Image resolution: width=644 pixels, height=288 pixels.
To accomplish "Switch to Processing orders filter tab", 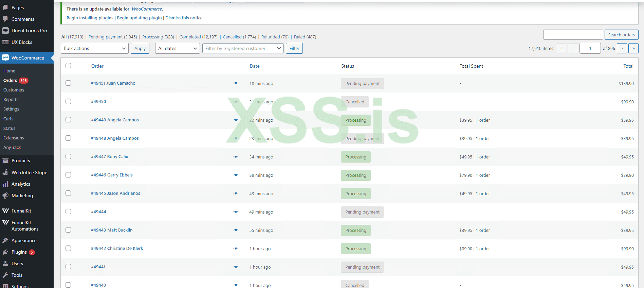I will point(152,37).
